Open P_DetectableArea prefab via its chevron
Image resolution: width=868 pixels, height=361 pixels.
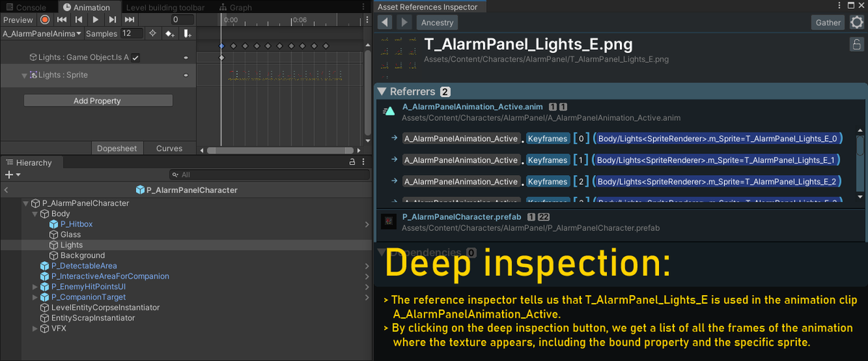point(367,266)
